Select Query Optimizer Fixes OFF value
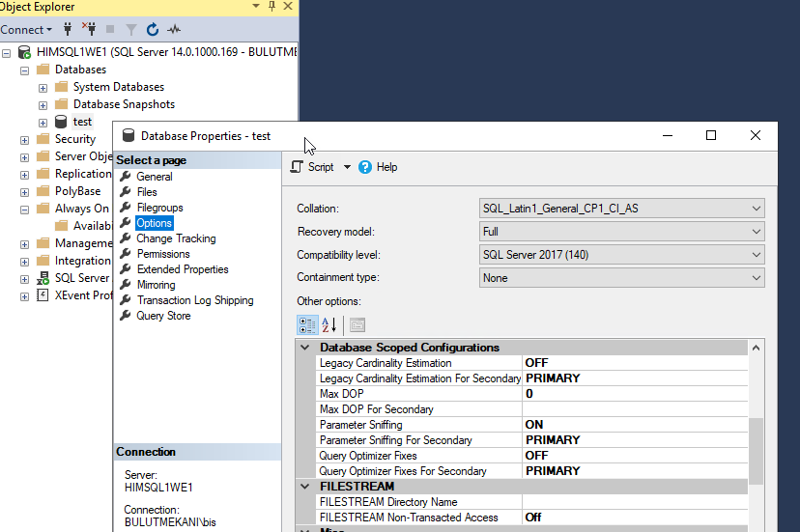The width and height of the screenshot is (800, 532). (635, 456)
